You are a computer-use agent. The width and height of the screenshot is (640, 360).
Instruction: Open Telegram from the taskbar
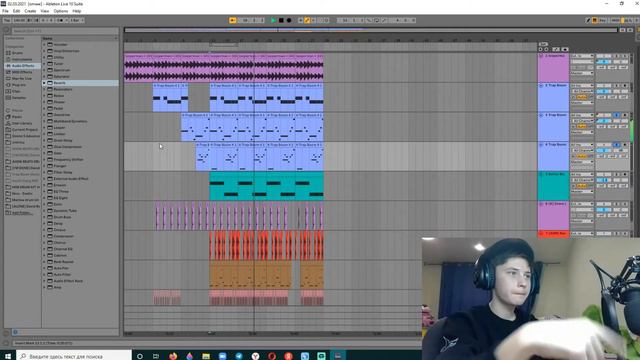(239, 356)
